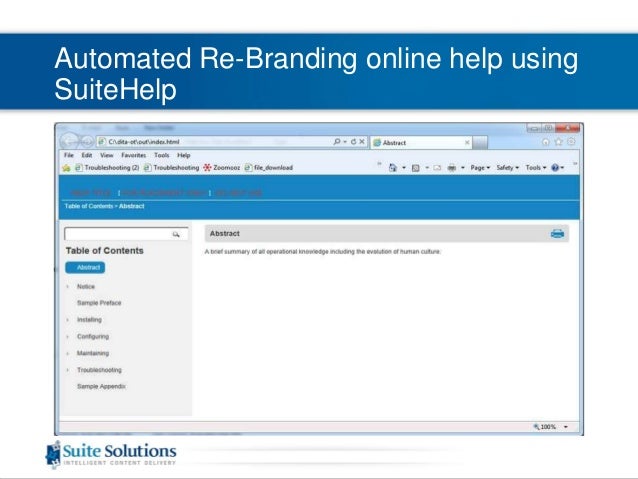Open the Troubleshooting favorite without a number
638x479 pixels.
172,168
